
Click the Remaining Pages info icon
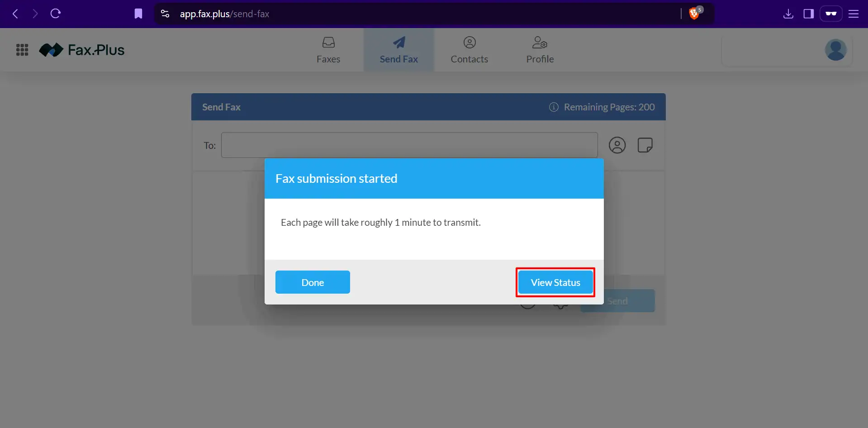click(554, 107)
